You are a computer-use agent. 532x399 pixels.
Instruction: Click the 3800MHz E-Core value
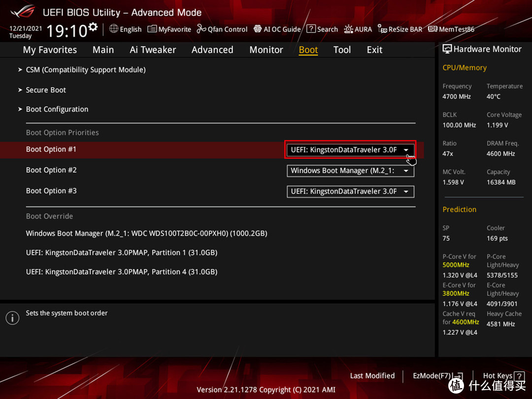coord(456,294)
